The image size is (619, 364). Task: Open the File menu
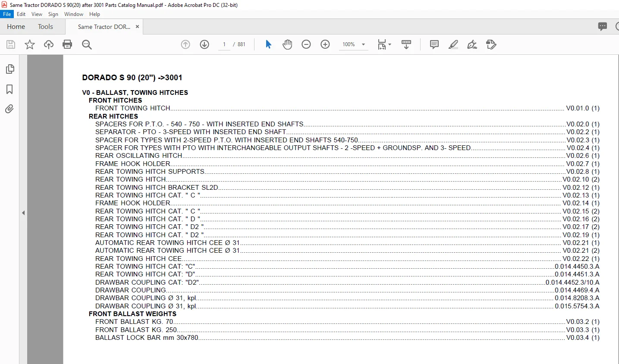pyautogui.click(x=7, y=14)
